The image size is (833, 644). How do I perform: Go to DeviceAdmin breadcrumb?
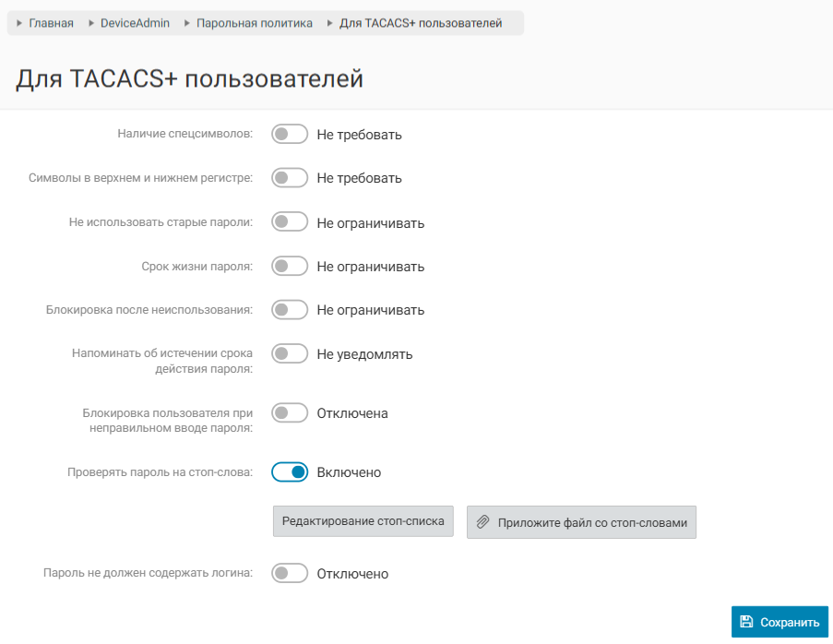[135, 23]
